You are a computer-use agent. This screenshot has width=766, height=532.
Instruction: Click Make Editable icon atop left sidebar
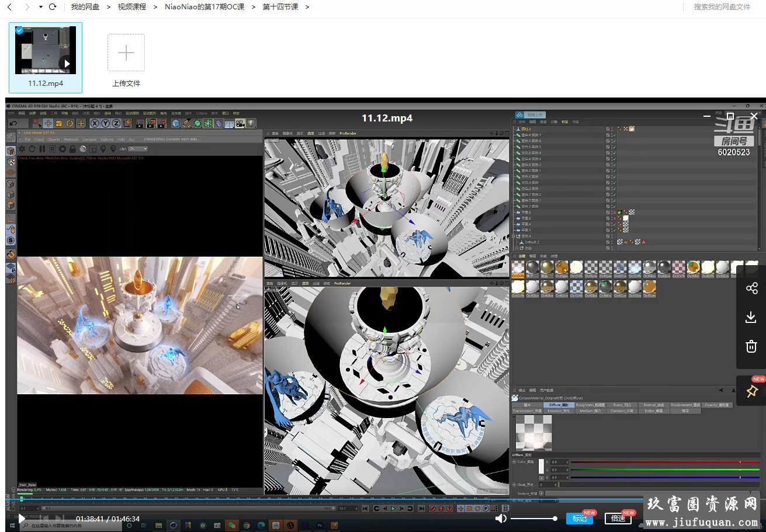click(11, 137)
